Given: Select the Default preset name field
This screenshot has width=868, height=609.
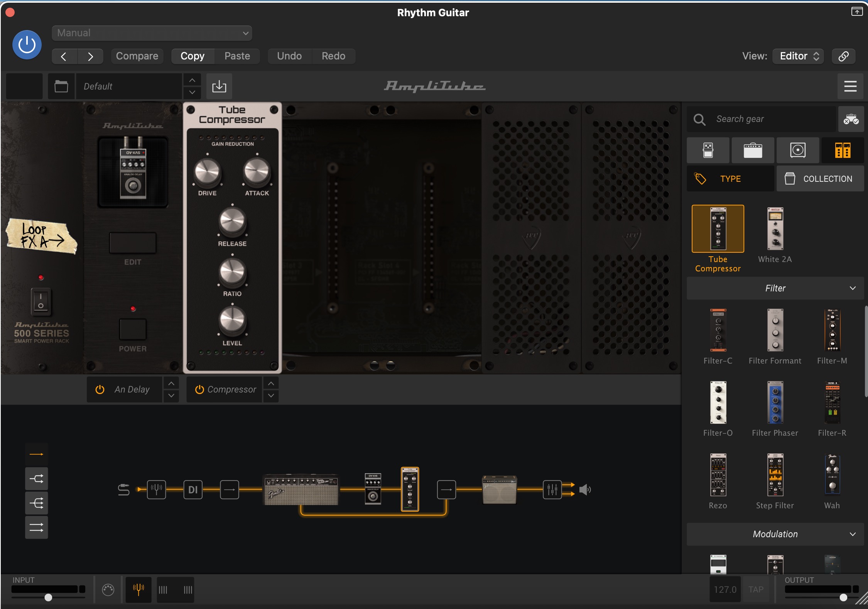Looking at the screenshot, I should 129,86.
